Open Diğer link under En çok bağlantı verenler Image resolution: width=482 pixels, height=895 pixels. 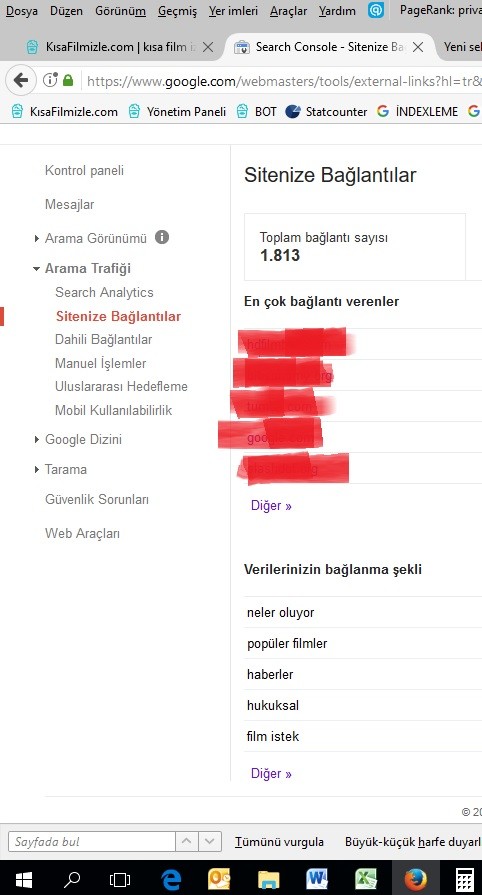(x=271, y=506)
